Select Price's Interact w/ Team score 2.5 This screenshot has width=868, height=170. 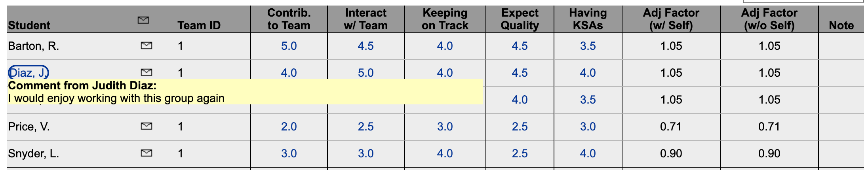click(x=365, y=127)
